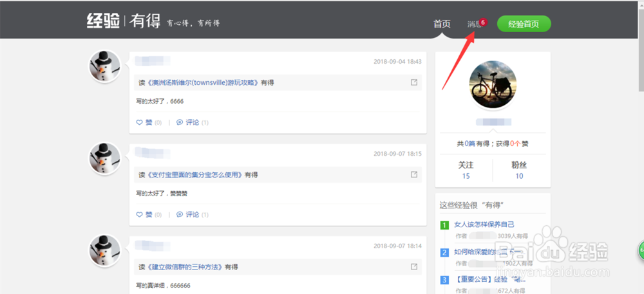Click comment text 写的真详细，666666
The height and width of the screenshot is (294, 644).
pyautogui.click(x=163, y=286)
